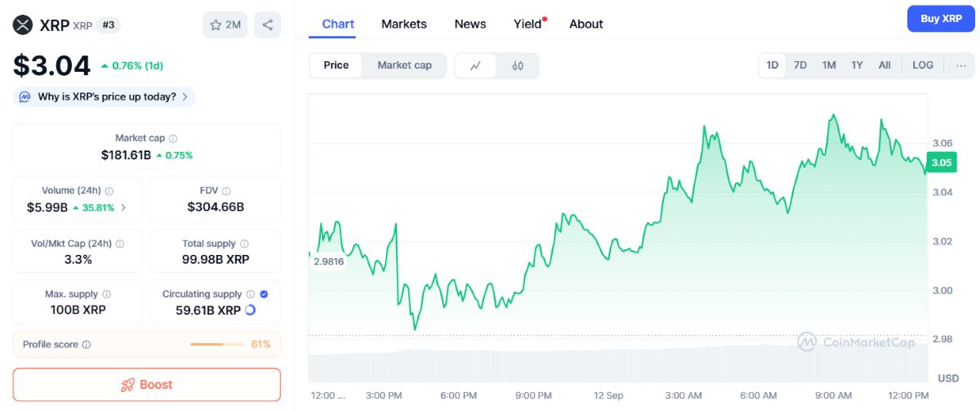Toggle the LOG scale option
Screen dimensions: 980x411
[923, 65]
